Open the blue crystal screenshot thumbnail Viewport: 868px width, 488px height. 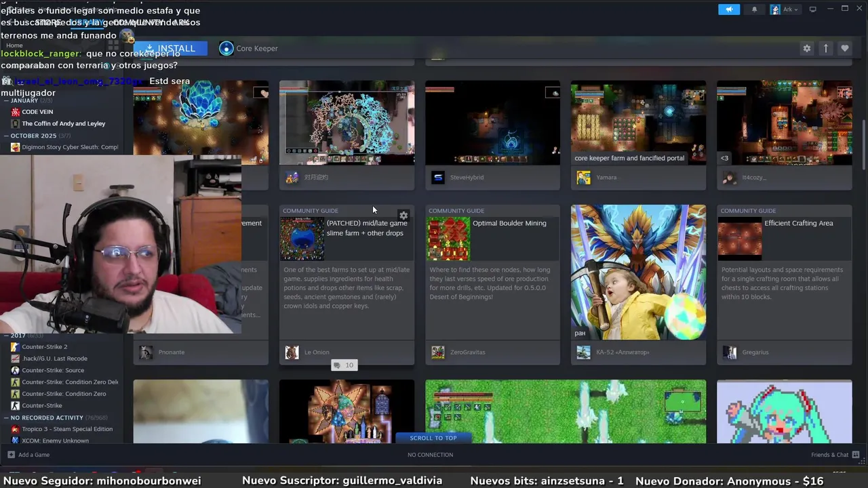[201, 123]
